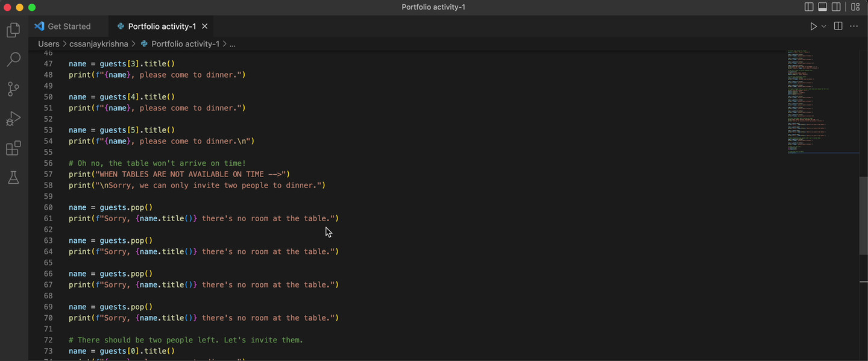Open editor More Actions menu
Viewport: 868px width, 361px height.
854,26
